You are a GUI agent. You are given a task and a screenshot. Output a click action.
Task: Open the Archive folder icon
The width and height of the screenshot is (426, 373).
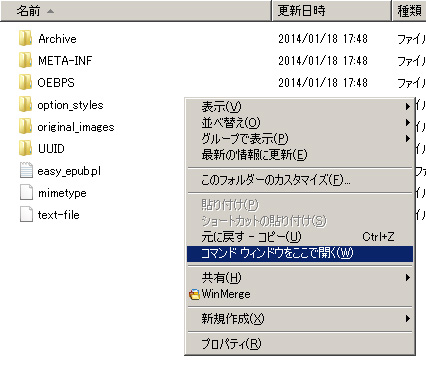[25, 38]
